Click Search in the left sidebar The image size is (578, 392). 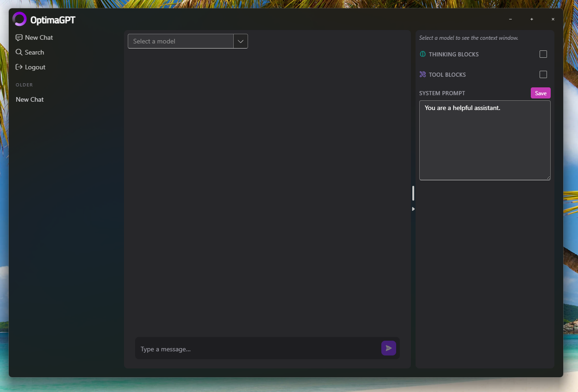tap(33, 52)
